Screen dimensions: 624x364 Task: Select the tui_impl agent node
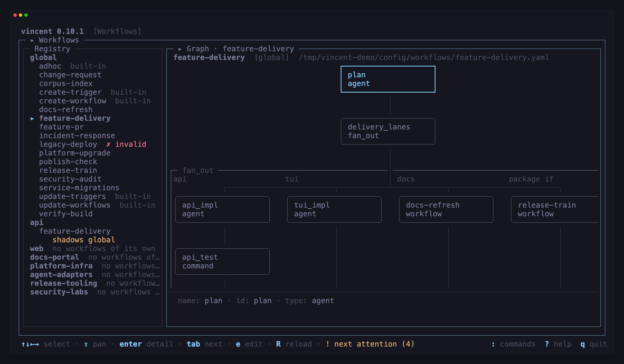click(334, 209)
